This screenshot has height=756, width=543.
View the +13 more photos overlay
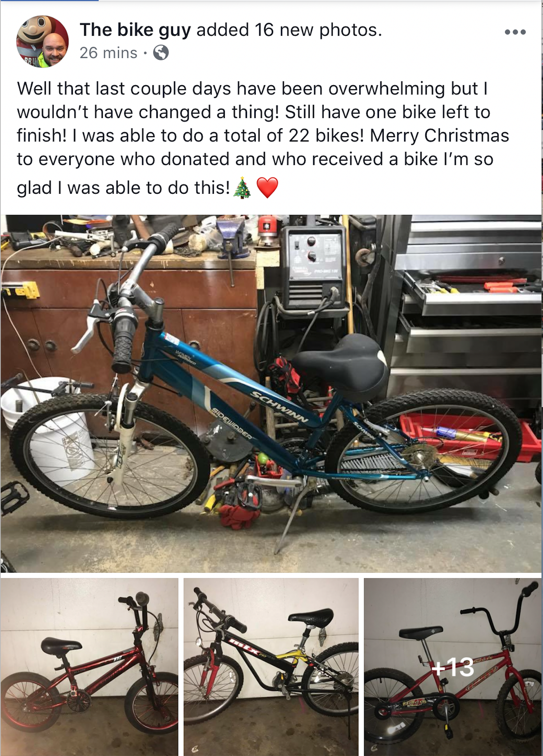[453, 667]
